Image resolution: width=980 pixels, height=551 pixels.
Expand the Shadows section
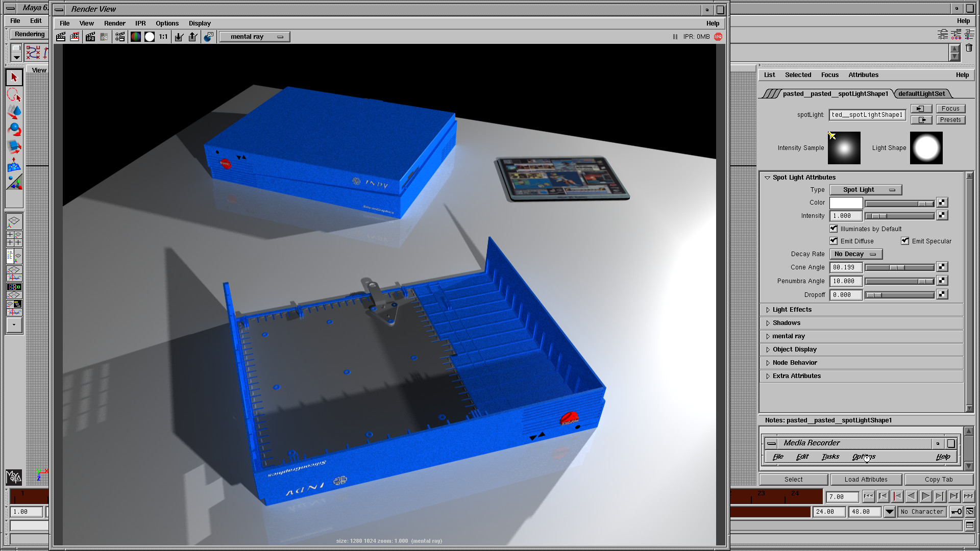click(786, 323)
